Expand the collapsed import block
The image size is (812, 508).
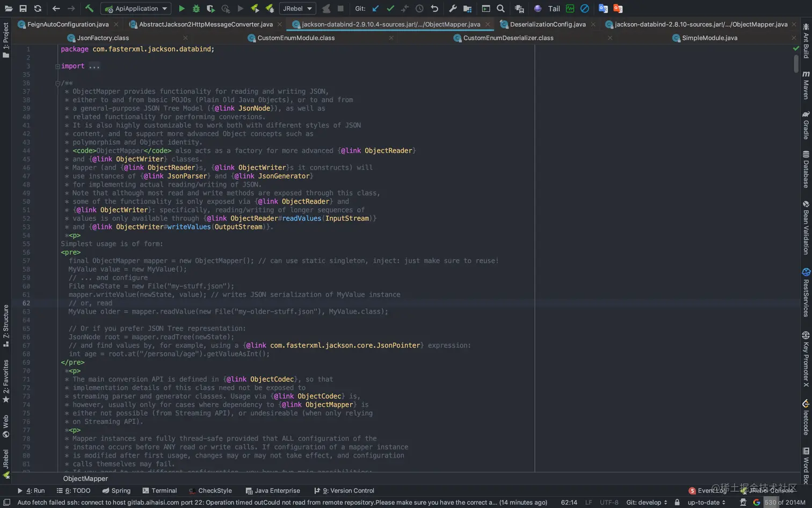[57, 66]
